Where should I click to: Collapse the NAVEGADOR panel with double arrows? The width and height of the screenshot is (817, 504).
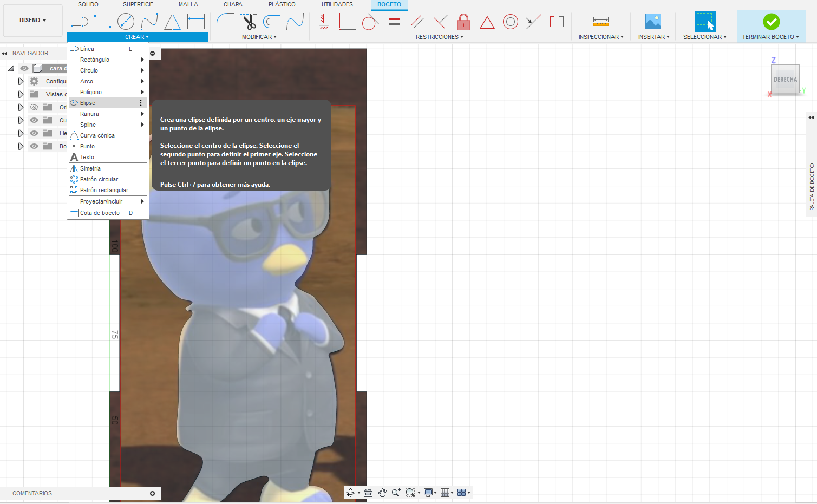4,53
